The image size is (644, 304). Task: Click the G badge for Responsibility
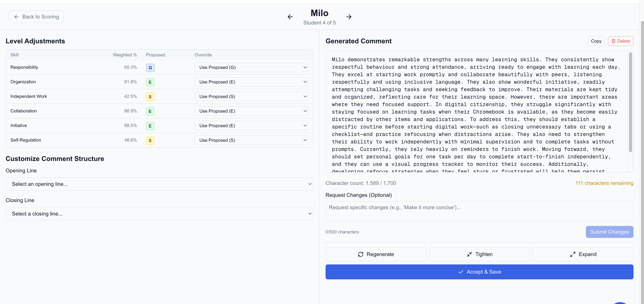(x=150, y=67)
